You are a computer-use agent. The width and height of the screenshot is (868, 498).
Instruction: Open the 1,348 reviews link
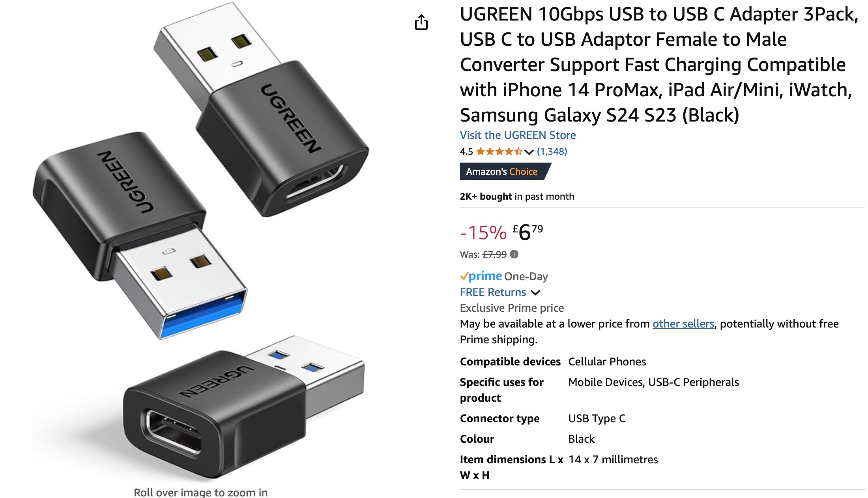(x=552, y=151)
